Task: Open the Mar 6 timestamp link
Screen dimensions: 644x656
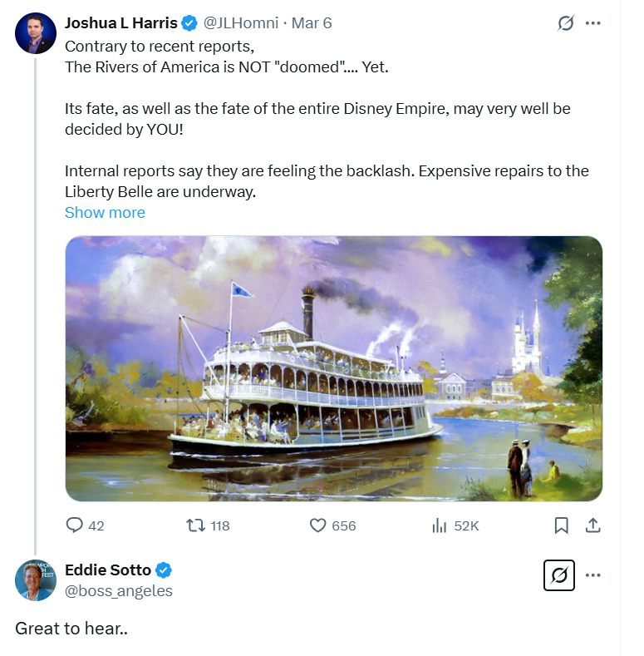Action: pos(312,23)
